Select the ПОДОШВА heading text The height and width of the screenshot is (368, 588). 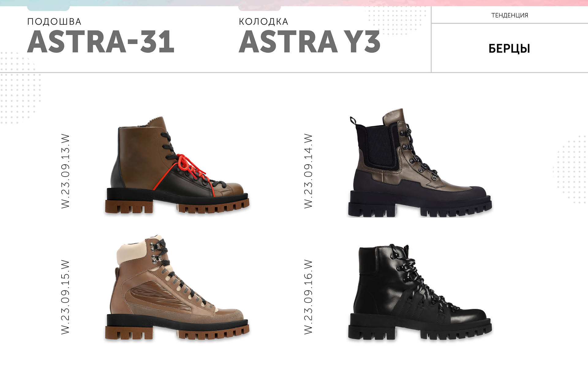coord(54,21)
